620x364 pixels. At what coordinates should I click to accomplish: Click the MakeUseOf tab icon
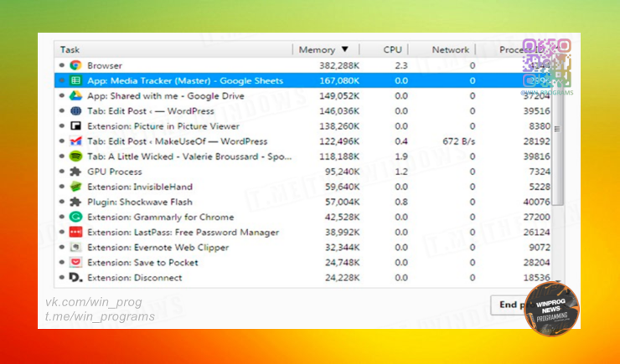[75, 141]
